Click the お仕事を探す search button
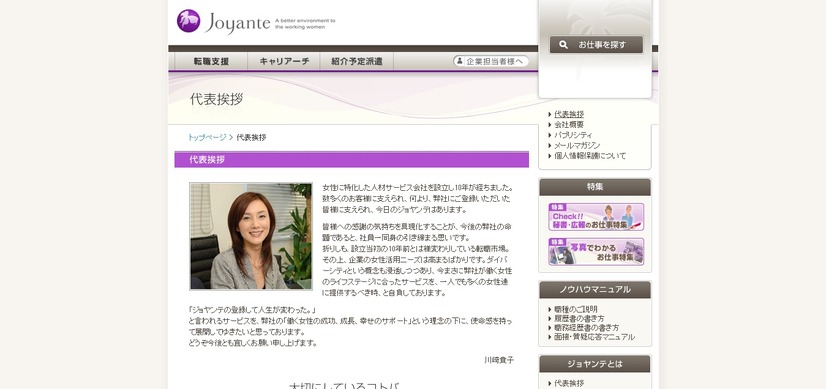Screen dimensions: 826x389 [x=596, y=45]
